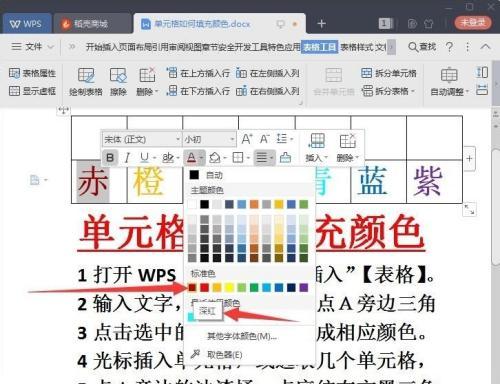The width and height of the screenshot is (500, 384).
Task: Open the ribbon delete (删除) menu
Action: [147, 82]
